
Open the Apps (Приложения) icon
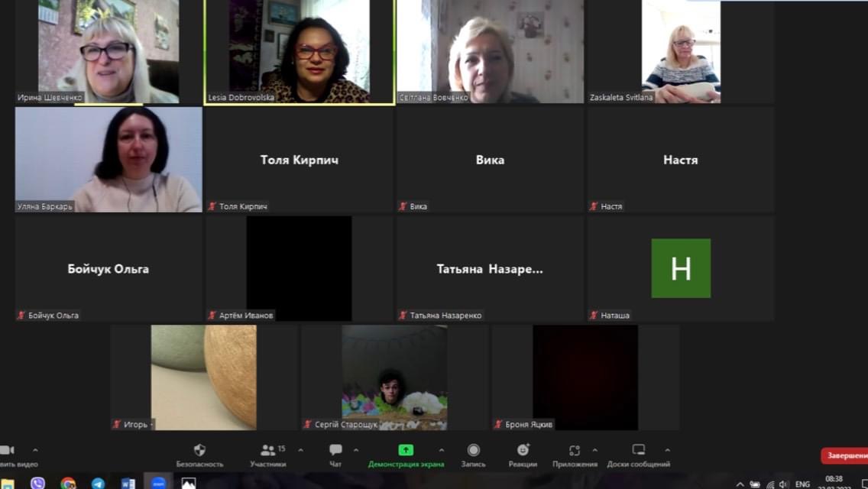pyautogui.click(x=575, y=451)
